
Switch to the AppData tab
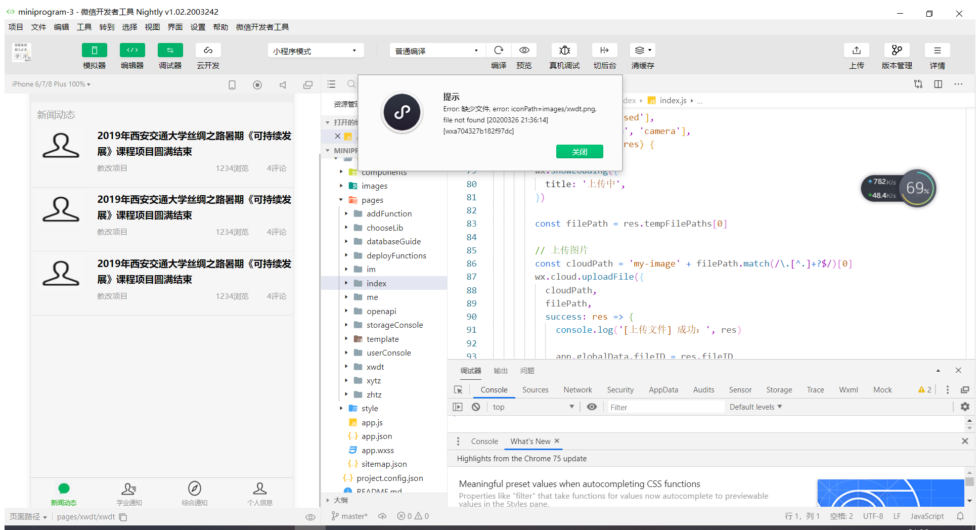point(663,390)
